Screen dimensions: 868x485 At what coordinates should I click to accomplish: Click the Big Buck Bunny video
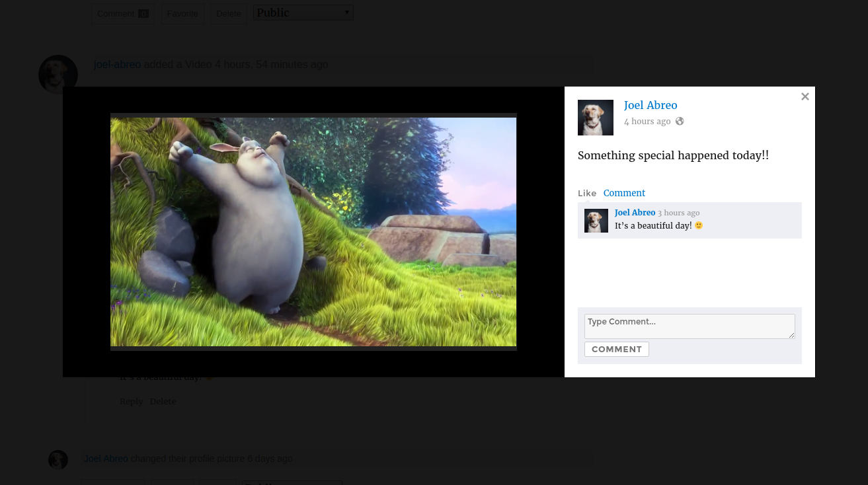point(313,231)
